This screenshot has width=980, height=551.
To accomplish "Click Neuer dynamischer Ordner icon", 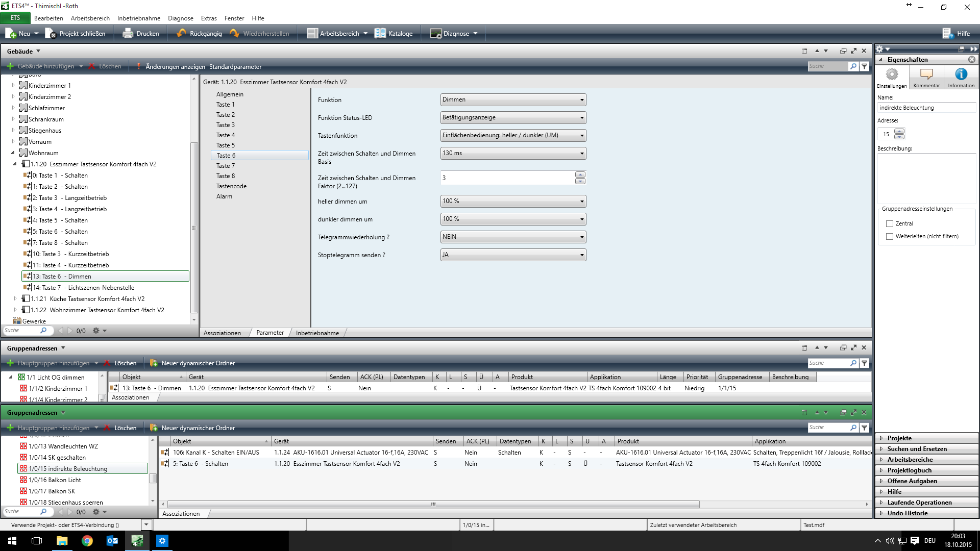I will tap(154, 363).
